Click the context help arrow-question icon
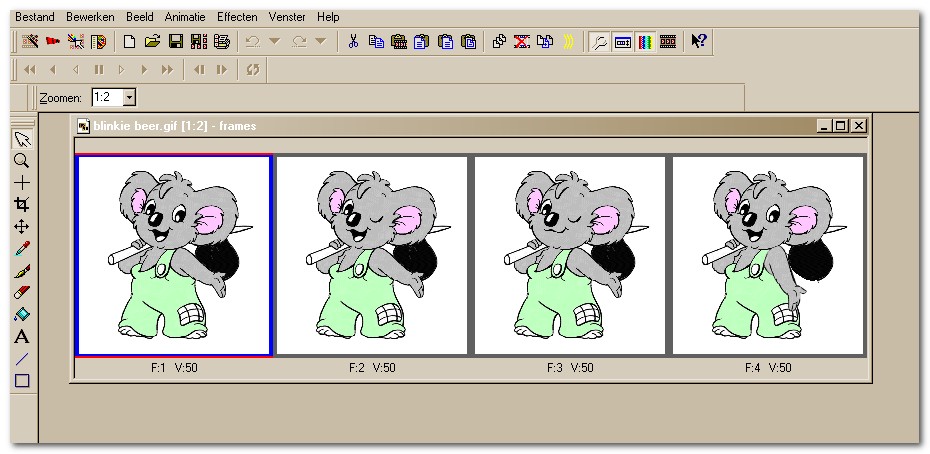This screenshot has width=930, height=454. [x=699, y=42]
